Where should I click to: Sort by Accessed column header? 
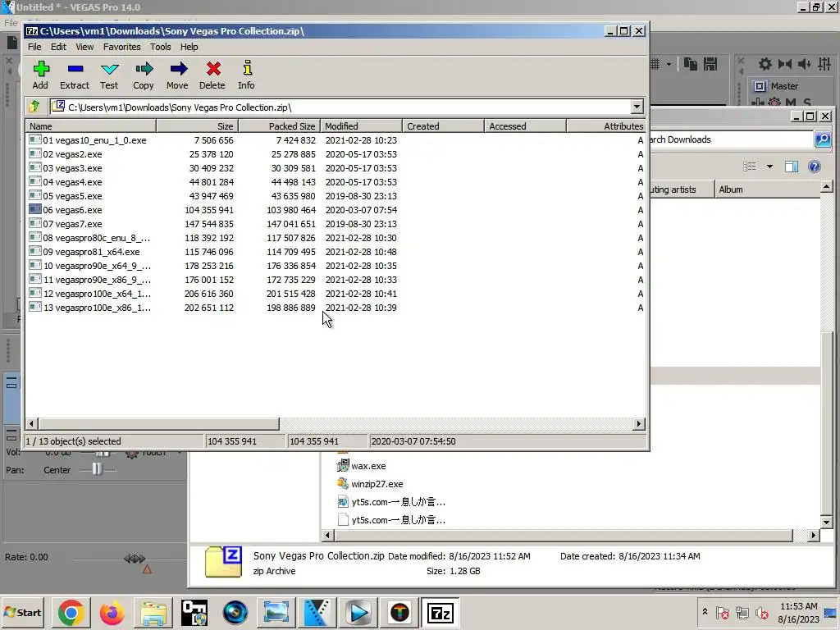coord(526,126)
